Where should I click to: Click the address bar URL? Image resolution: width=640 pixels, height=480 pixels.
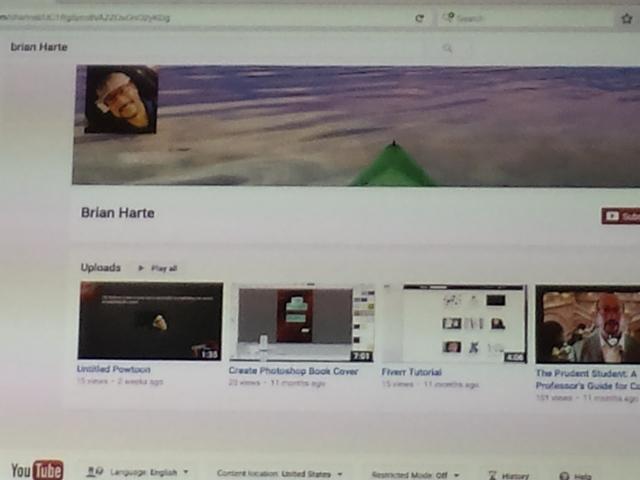[85, 18]
